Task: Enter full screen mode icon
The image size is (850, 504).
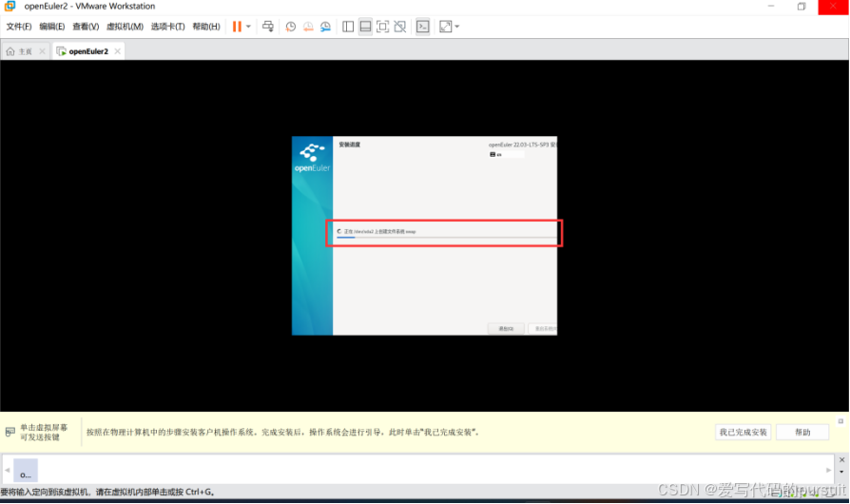Action: coord(383,27)
